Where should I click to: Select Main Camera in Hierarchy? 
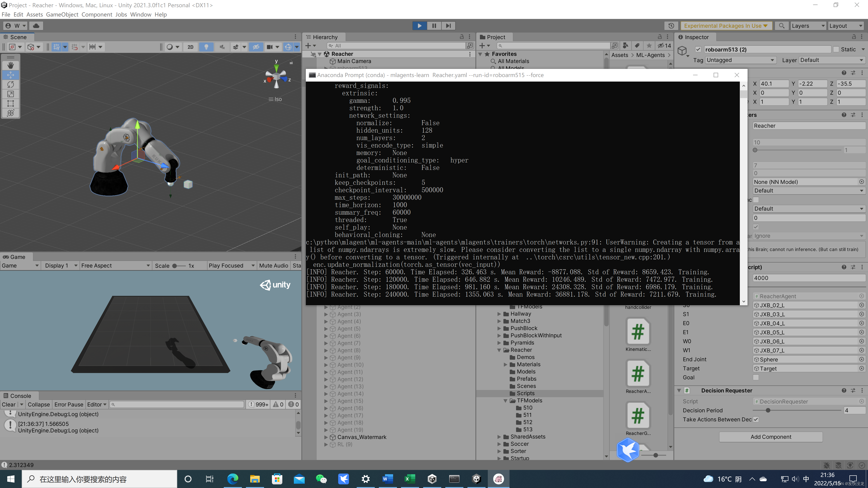354,61
